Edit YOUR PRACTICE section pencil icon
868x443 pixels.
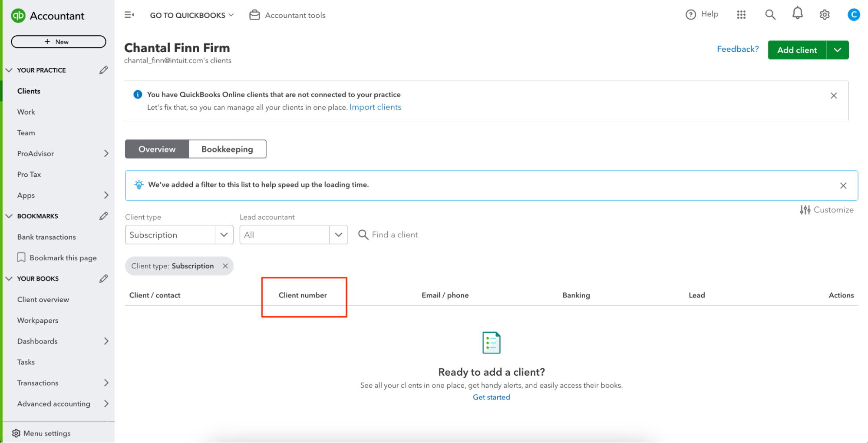pos(103,70)
